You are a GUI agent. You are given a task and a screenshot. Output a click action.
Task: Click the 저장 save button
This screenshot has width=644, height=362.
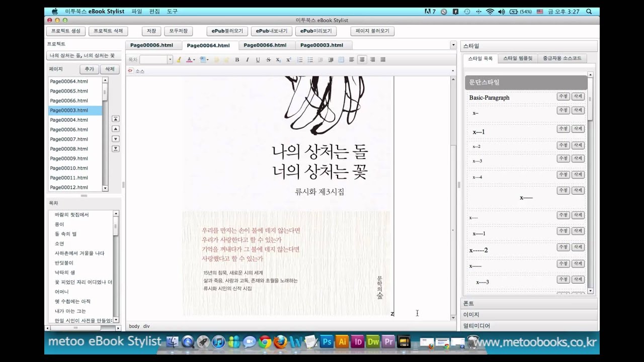(151, 31)
